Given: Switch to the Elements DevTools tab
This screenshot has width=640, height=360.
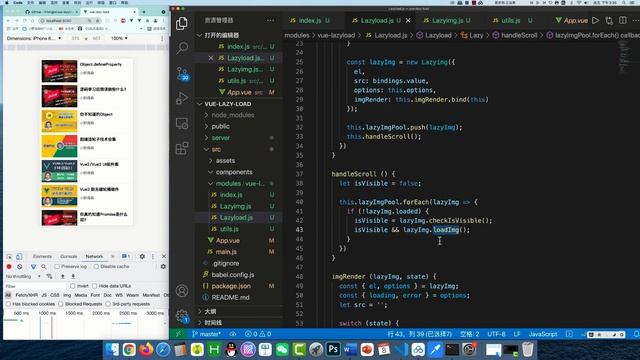Looking at the screenshot, I should pyautogui.click(x=42, y=256).
